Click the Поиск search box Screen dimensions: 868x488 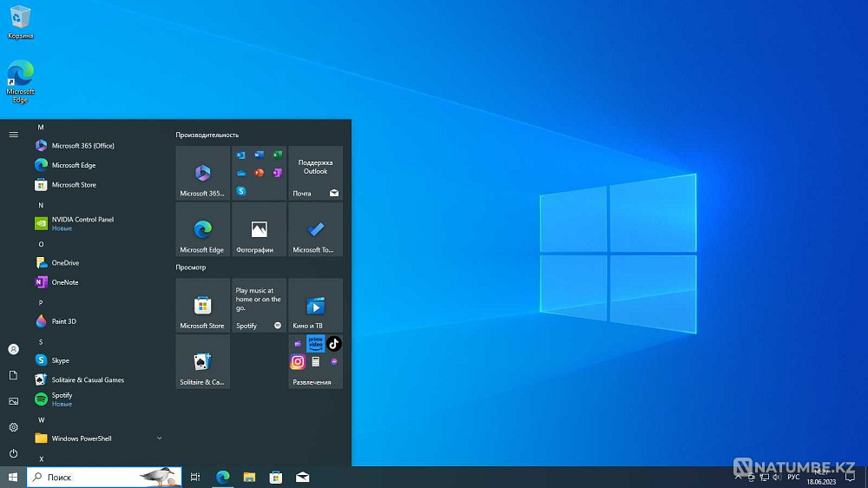click(104, 477)
